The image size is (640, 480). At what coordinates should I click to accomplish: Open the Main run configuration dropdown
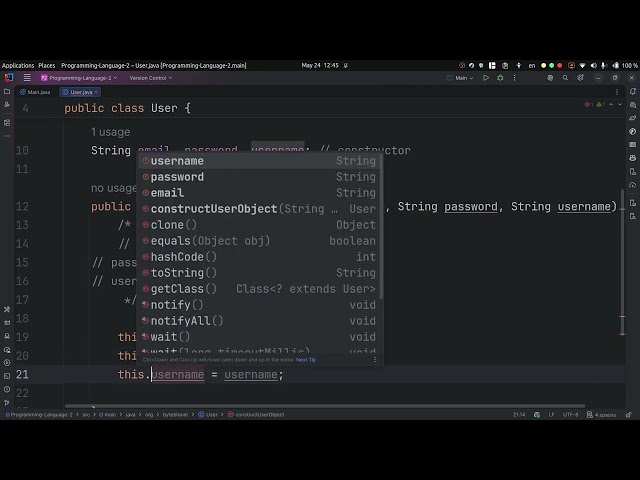coord(460,78)
